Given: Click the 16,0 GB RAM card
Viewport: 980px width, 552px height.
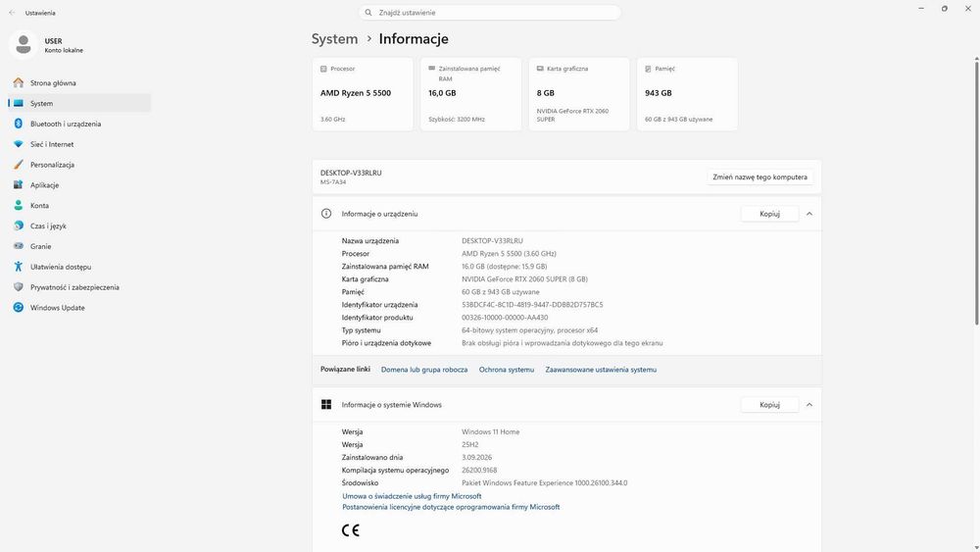Looking at the screenshot, I should click(x=470, y=94).
